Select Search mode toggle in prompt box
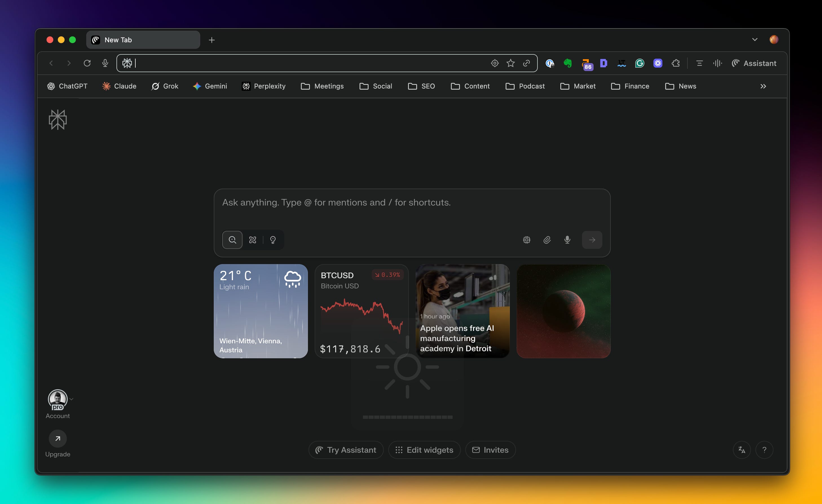Image resolution: width=822 pixels, height=504 pixels. coord(232,240)
